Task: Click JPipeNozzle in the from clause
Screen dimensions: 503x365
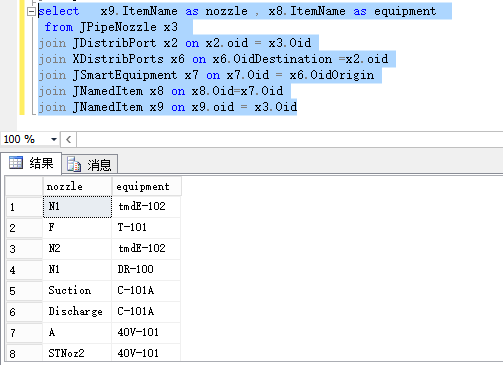Action: pyautogui.click(x=118, y=27)
